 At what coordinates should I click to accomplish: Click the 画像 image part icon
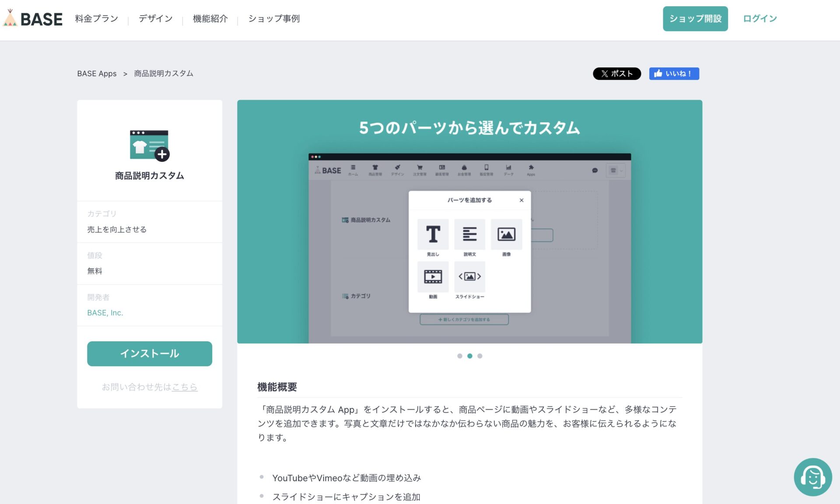(x=506, y=235)
